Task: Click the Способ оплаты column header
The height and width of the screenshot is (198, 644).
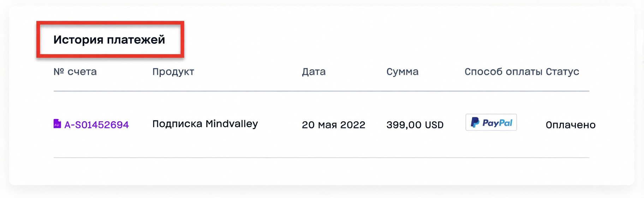Action: click(x=503, y=72)
